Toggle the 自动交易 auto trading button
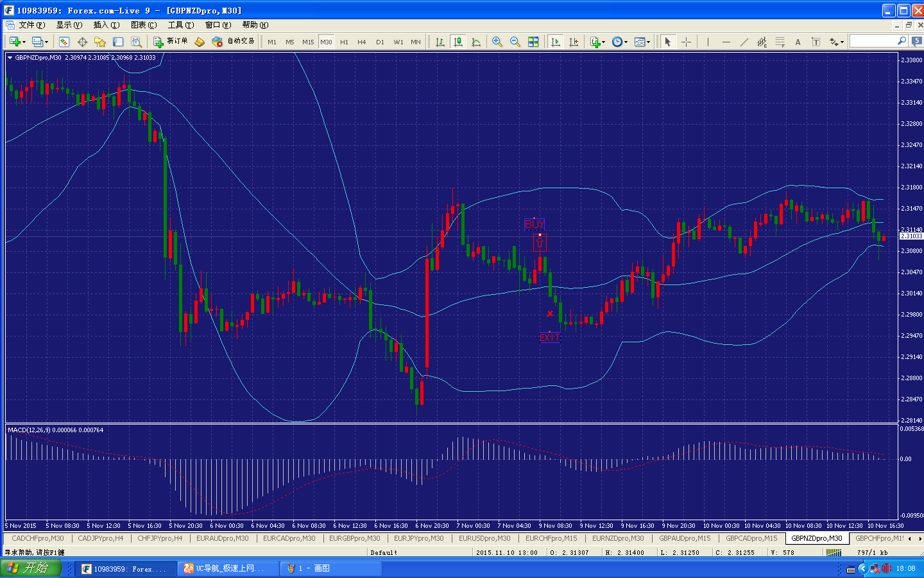This screenshot has height=578, width=924. click(x=234, y=42)
